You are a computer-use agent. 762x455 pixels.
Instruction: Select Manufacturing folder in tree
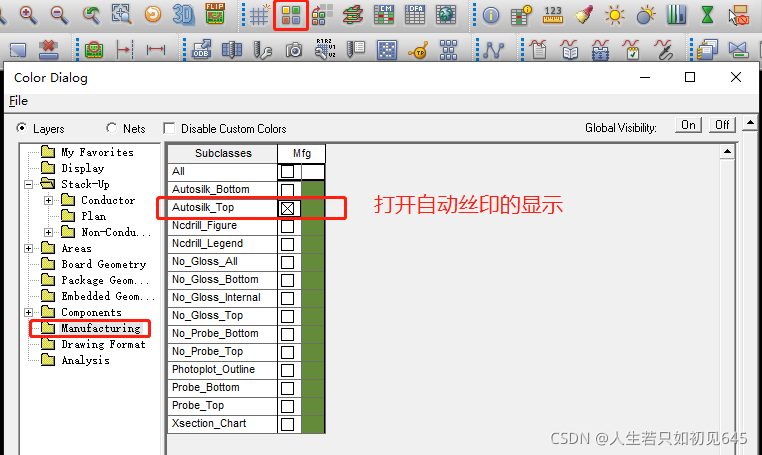[100, 328]
